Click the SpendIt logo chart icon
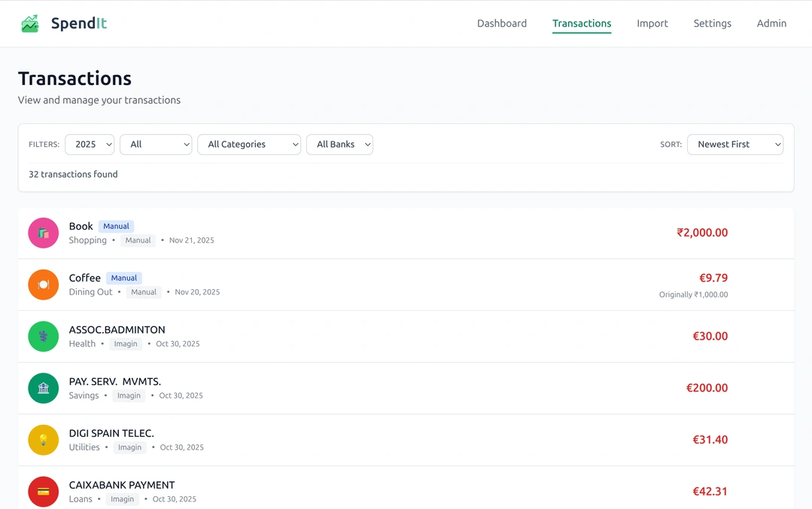This screenshot has width=812, height=509. 30,24
